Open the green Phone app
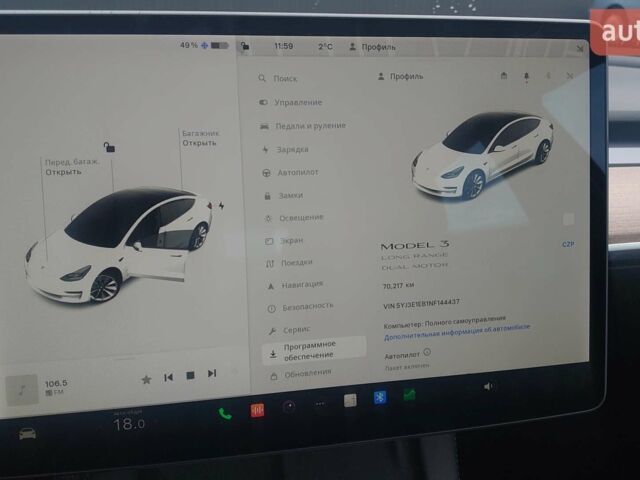This screenshot has height=480, width=640. point(225,414)
